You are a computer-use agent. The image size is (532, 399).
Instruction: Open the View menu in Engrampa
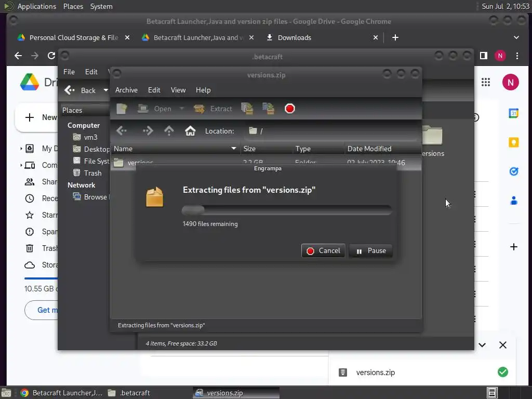[x=178, y=90]
